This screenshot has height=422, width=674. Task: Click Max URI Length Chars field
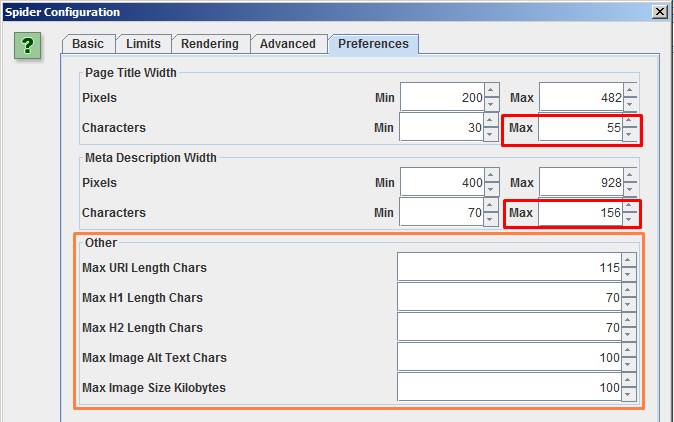(x=509, y=267)
